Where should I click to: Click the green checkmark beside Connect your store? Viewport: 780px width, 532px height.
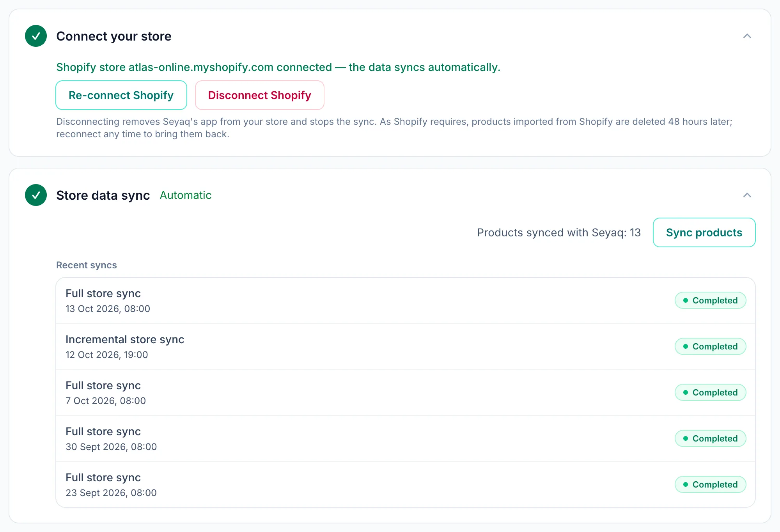click(36, 36)
